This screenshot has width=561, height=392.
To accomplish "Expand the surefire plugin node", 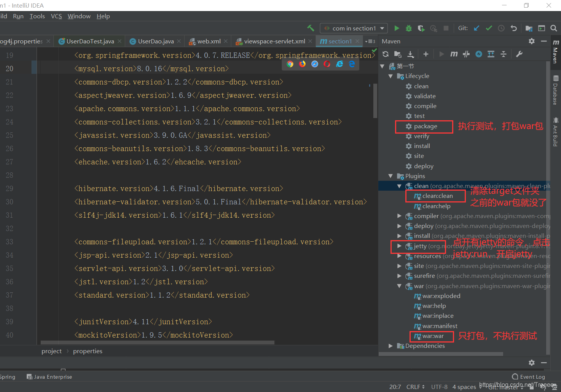I will pos(399,276).
